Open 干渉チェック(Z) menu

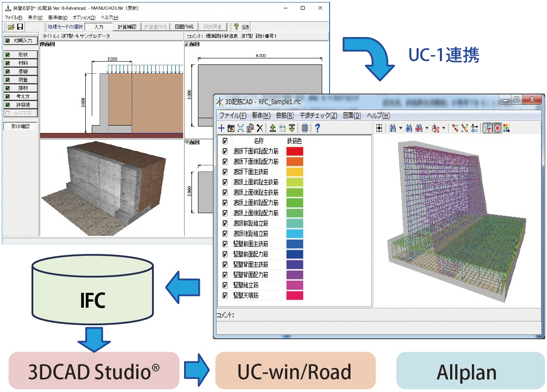pos(318,115)
